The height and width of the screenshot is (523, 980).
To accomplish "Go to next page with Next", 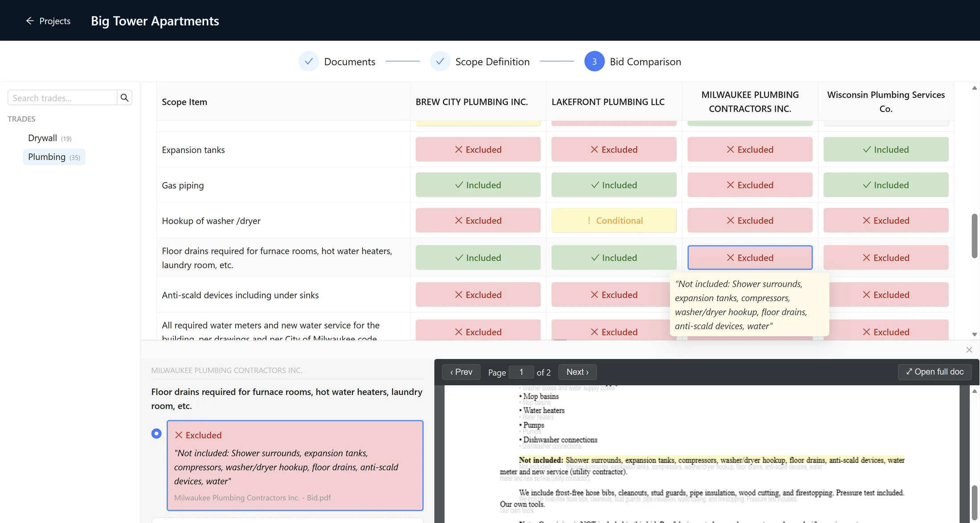I will (x=577, y=372).
